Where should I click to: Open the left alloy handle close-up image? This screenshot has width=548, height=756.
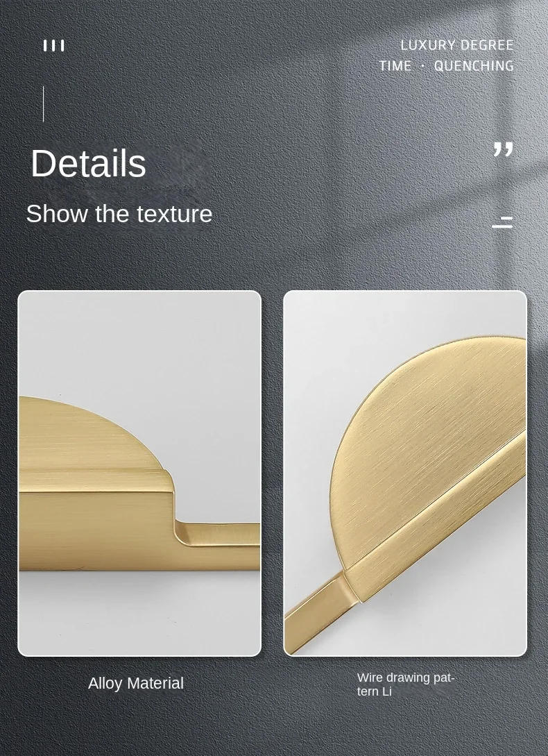(139, 473)
